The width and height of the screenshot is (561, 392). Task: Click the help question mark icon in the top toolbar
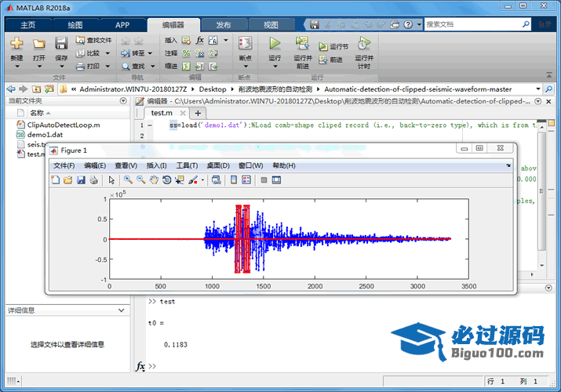408,24
